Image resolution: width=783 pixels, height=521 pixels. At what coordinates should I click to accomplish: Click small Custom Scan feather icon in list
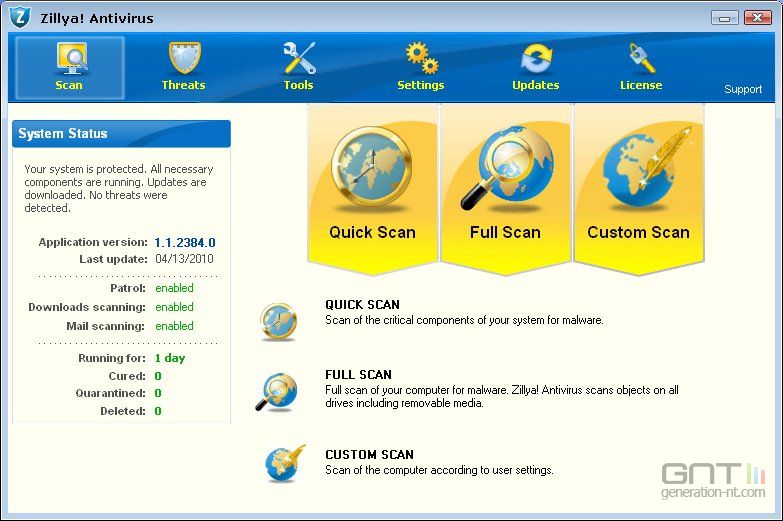tap(285, 463)
